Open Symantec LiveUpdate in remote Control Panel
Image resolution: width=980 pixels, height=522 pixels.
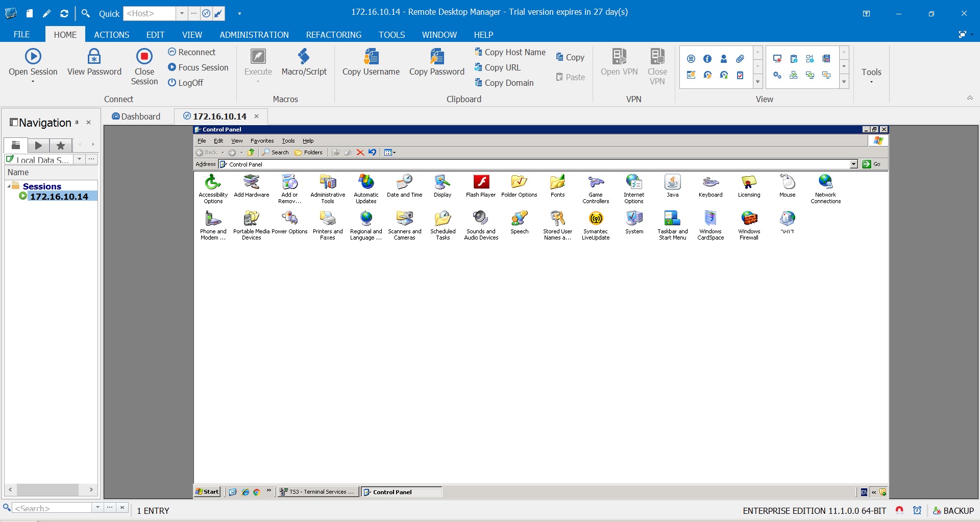(x=596, y=225)
